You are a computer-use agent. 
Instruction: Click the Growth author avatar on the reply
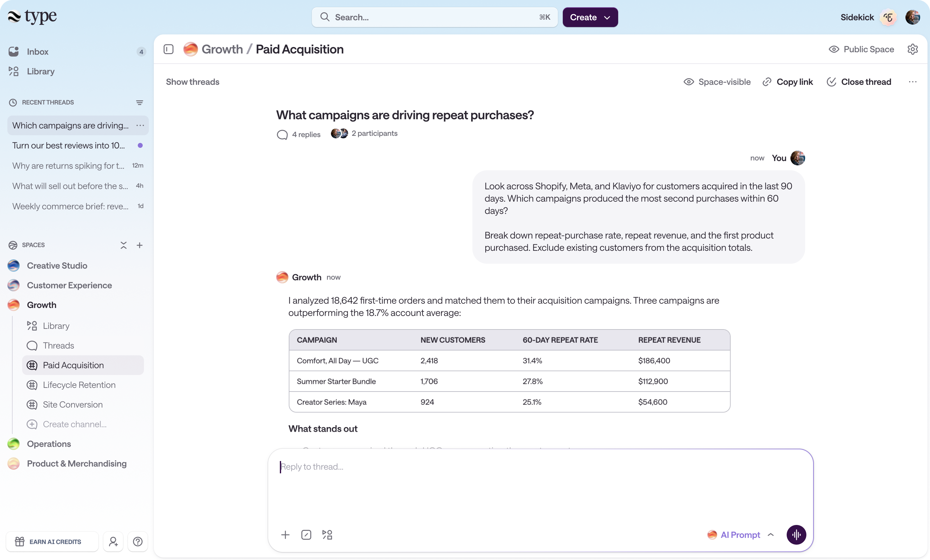coord(282,277)
